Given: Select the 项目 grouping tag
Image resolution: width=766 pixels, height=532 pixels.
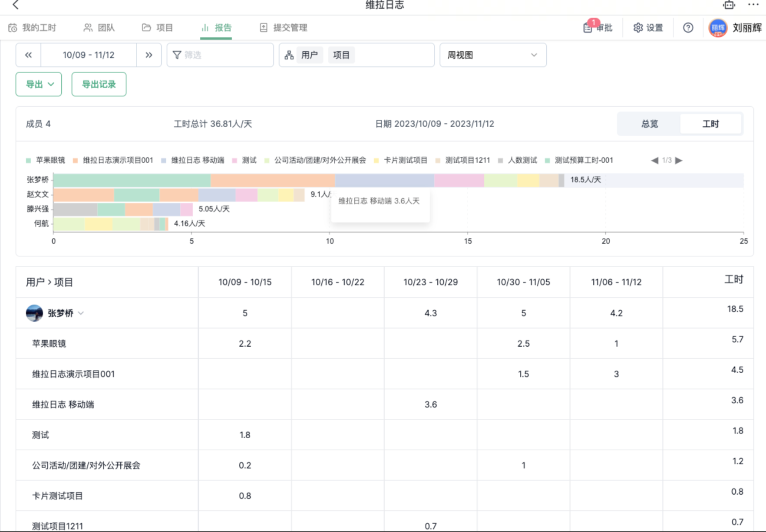Looking at the screenshot, I should pos(341,55).
